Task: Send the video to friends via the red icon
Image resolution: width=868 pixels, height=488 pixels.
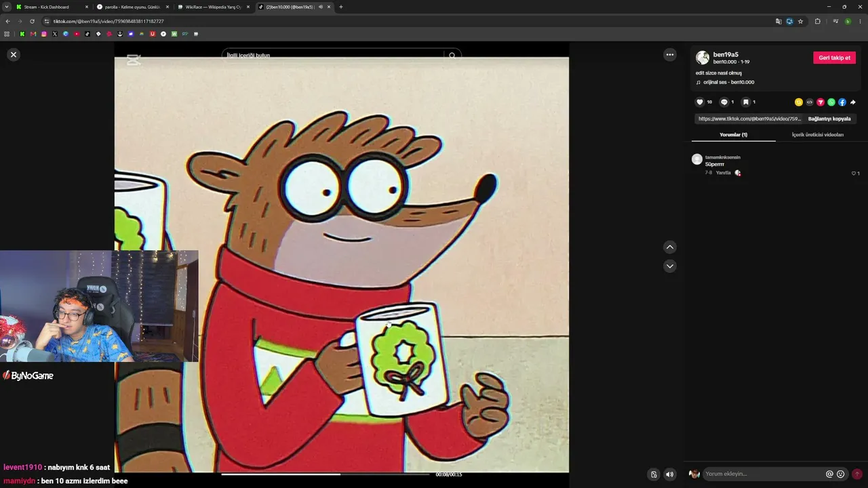Action: (x=821, y=102)
